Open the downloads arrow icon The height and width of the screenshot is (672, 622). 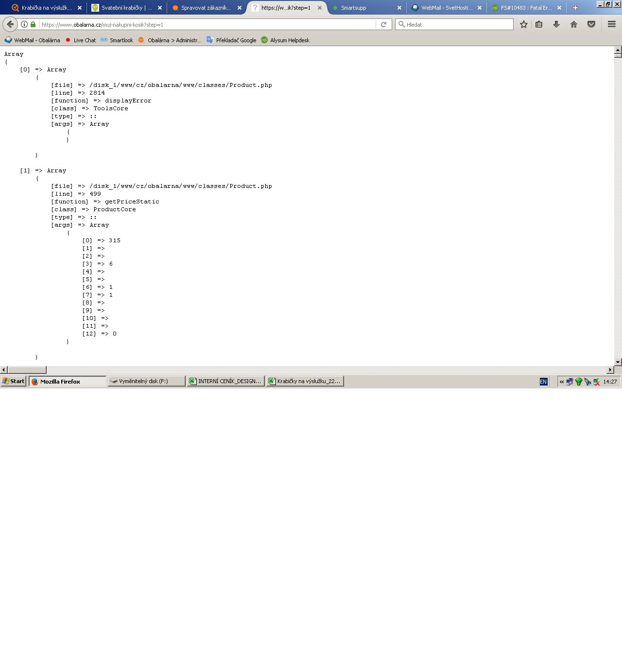point(556,24)
